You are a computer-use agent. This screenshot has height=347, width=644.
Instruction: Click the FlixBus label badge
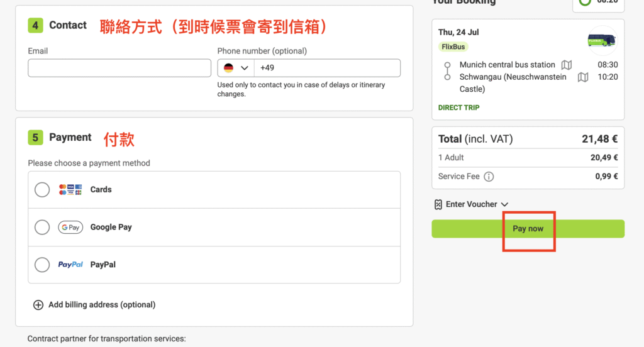click(x=453, y=47)
